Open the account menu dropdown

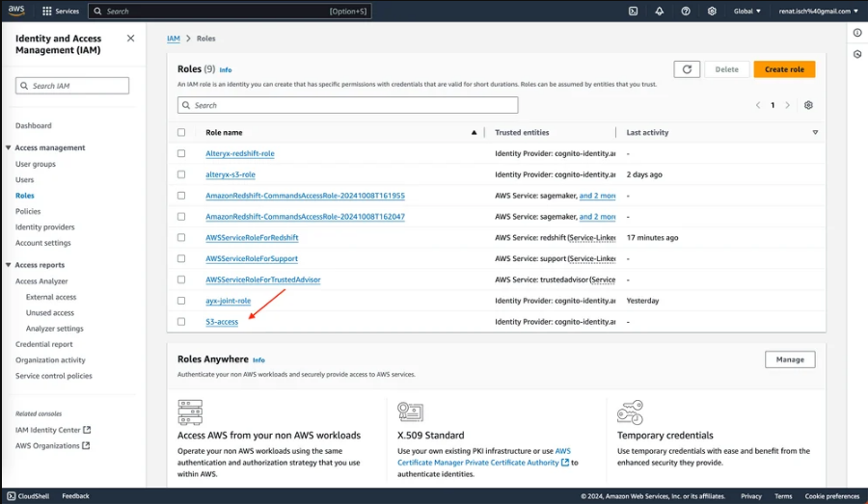coord(818,11)
